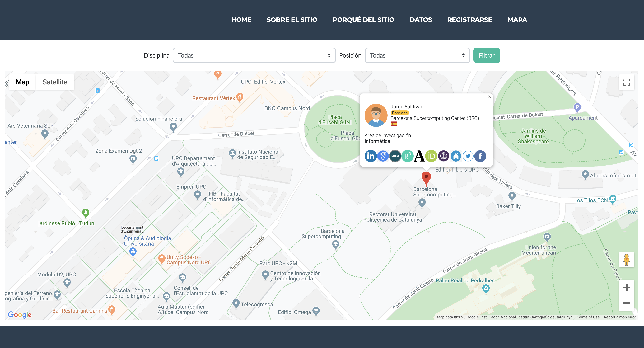644x348 pixels.
Task: Open the Terms of Use link
Action: (x=588, y=317)
